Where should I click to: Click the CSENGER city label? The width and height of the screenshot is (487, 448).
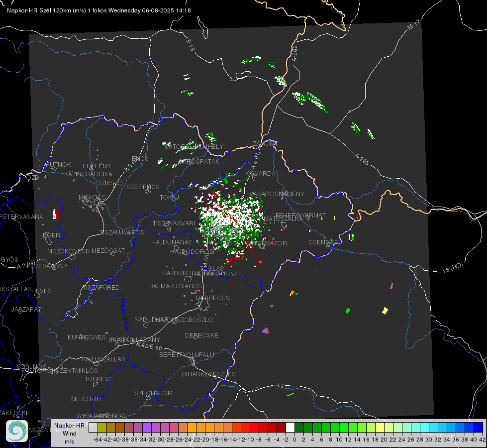click(x=323, y=242)
